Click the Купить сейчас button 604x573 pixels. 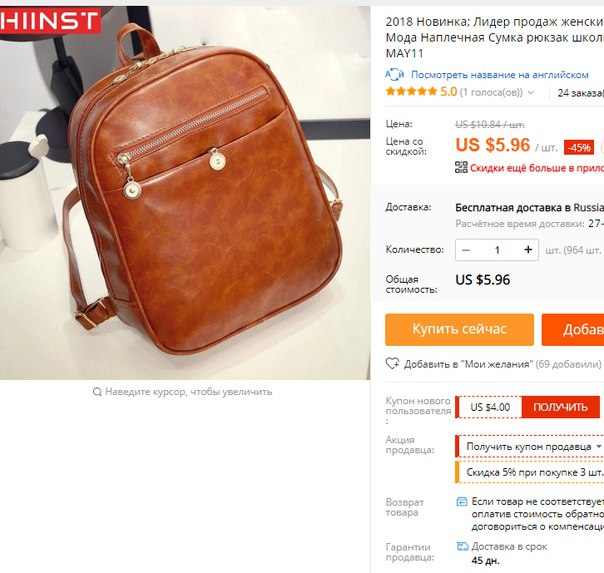click(460, 330)
